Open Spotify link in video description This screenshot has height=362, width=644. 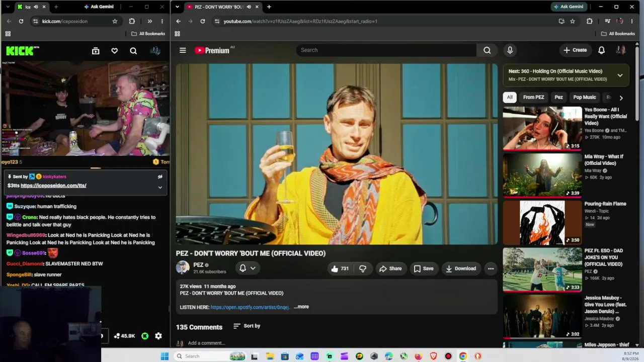tap(250, 307)
